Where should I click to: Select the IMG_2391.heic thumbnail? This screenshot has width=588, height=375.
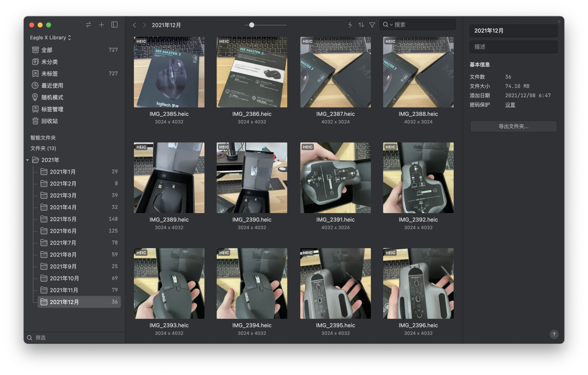point(335,178)
